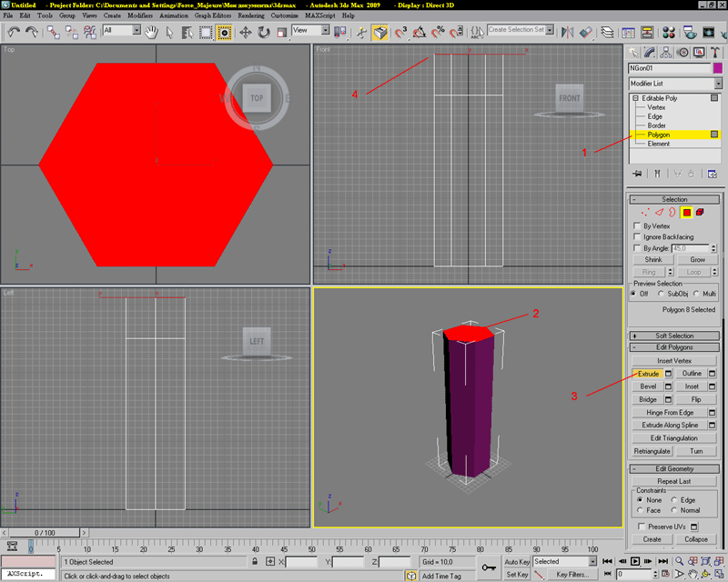Click the Pin Stack icon
The height and width of the screenshot is (582, 728).
tap(637, 174)
